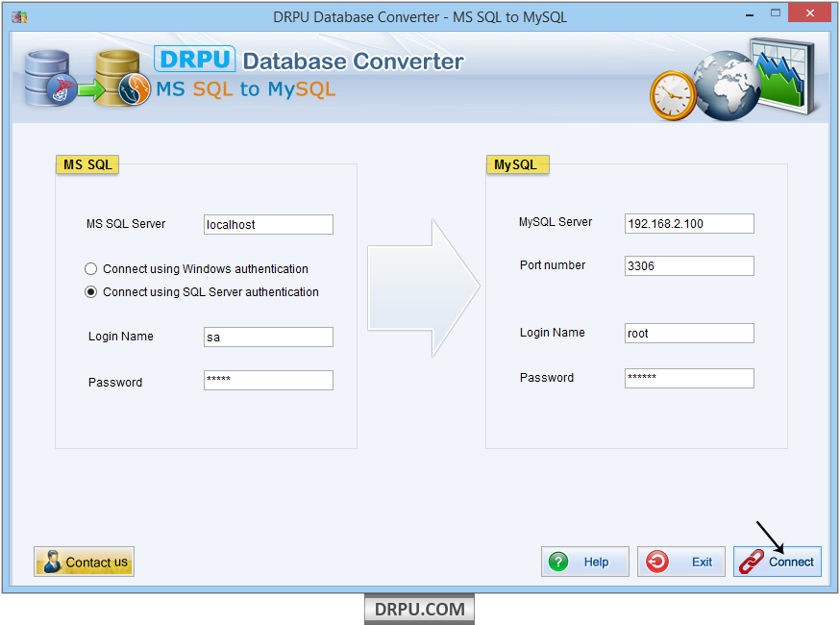Viewport: 840px width, 625px height.
Task: Select Connect using SQL Server authentication
Action: pos(202,291)
